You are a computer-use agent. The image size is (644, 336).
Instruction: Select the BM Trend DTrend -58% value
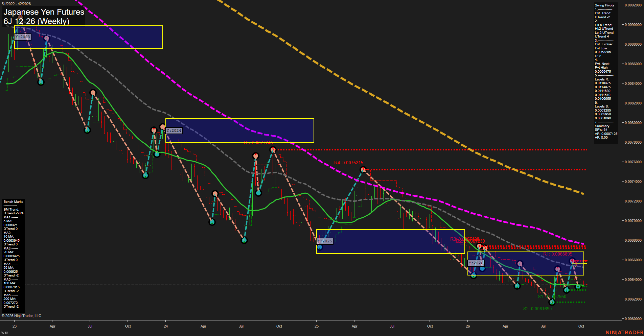14,213
